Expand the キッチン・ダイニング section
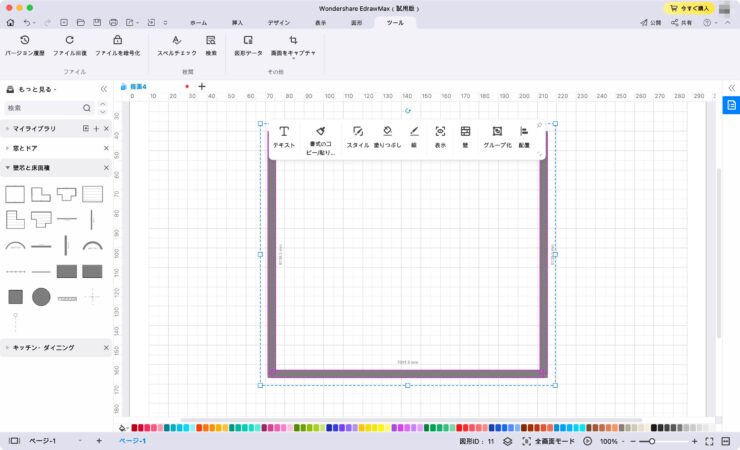 pos(8,348)
